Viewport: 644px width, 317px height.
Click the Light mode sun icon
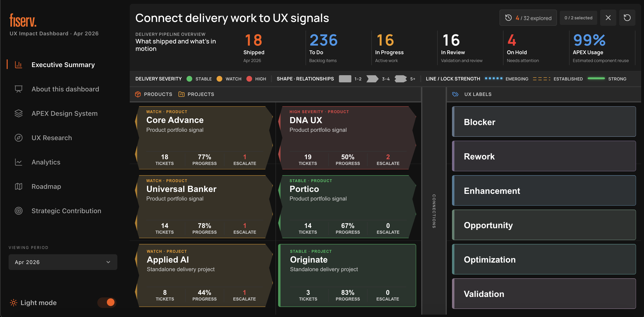point(14,303)
